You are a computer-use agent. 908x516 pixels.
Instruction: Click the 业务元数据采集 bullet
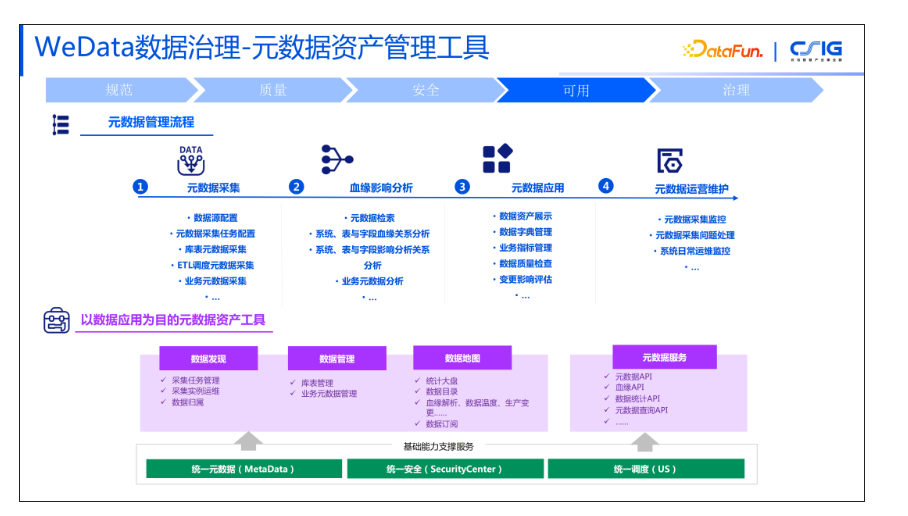215,281
